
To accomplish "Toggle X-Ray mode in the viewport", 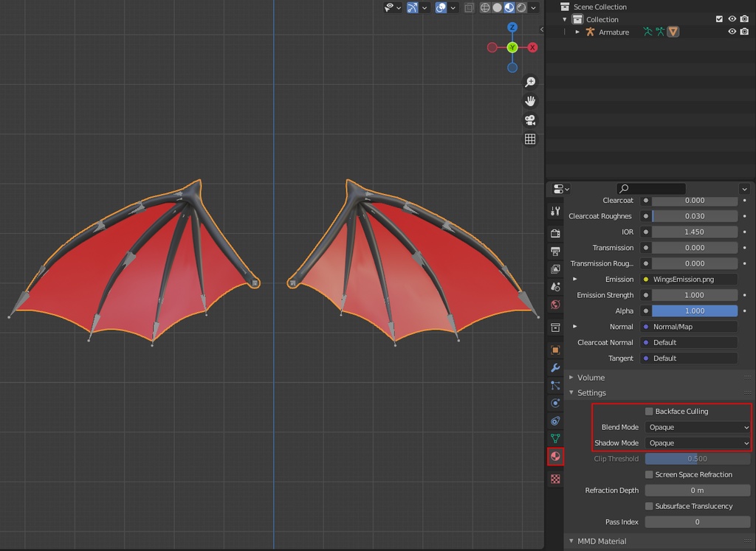I will pos(470,7).
